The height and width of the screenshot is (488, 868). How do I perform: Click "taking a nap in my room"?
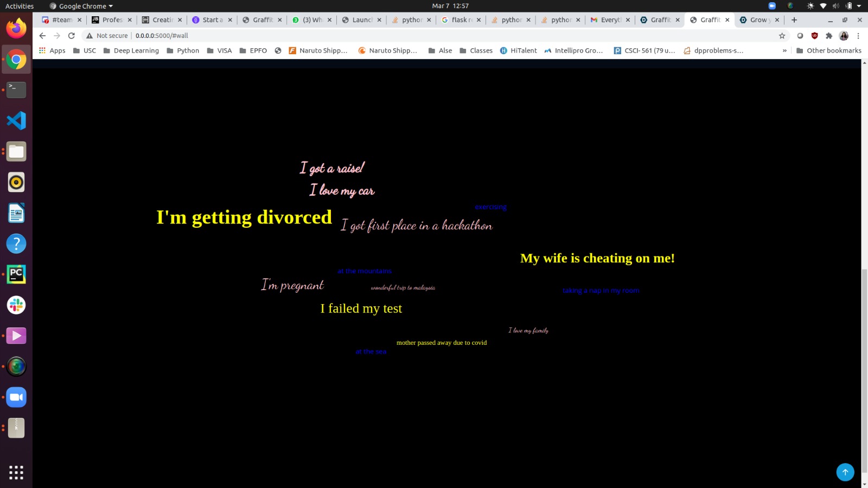click(x=601, y=291)
